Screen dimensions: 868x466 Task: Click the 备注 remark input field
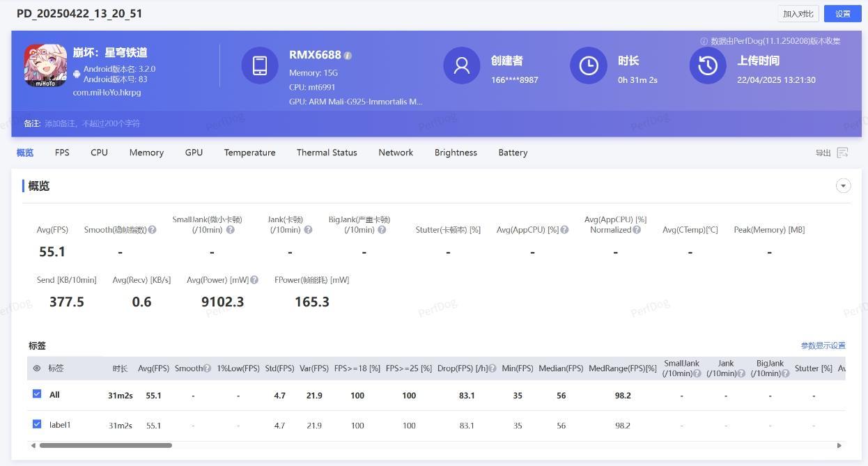tap(93, 123)
